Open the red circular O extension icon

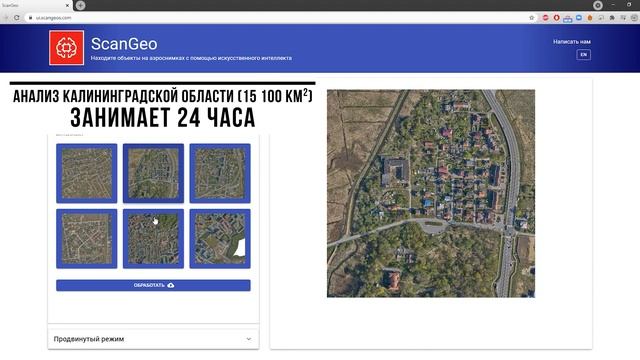pos(556,18)
